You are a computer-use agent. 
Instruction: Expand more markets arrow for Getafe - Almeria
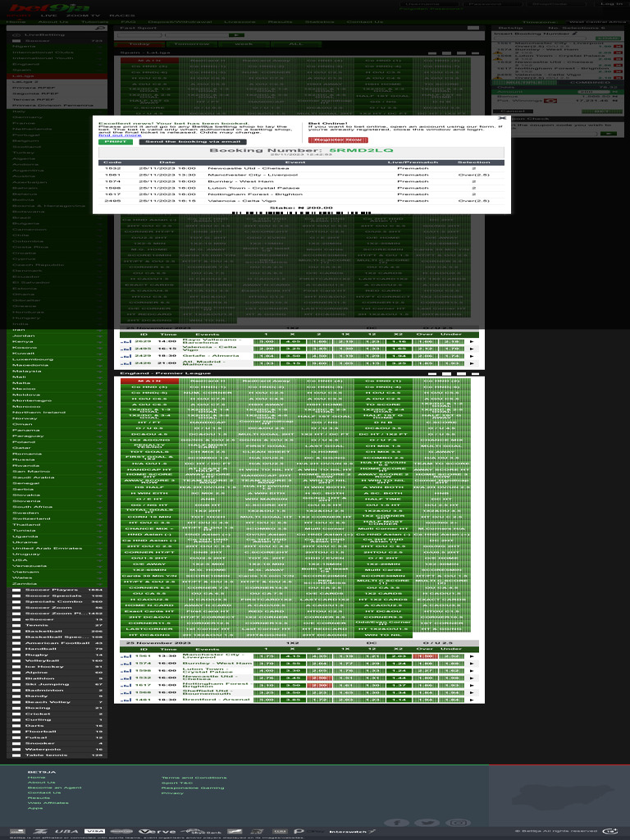pos(472,356)
